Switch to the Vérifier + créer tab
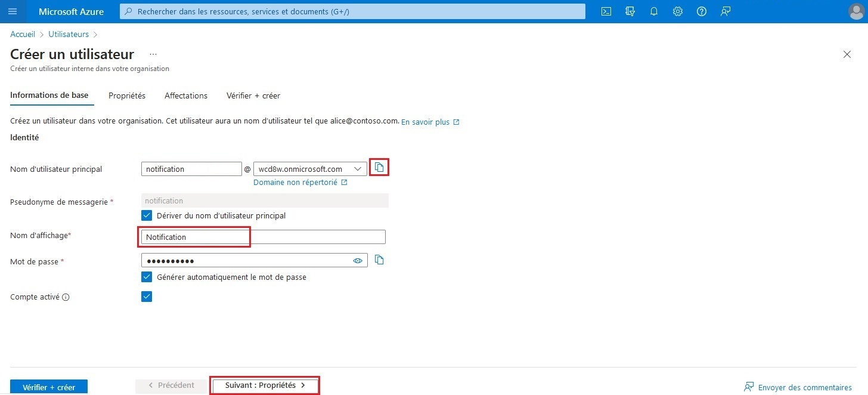 (x=253, y=95)
